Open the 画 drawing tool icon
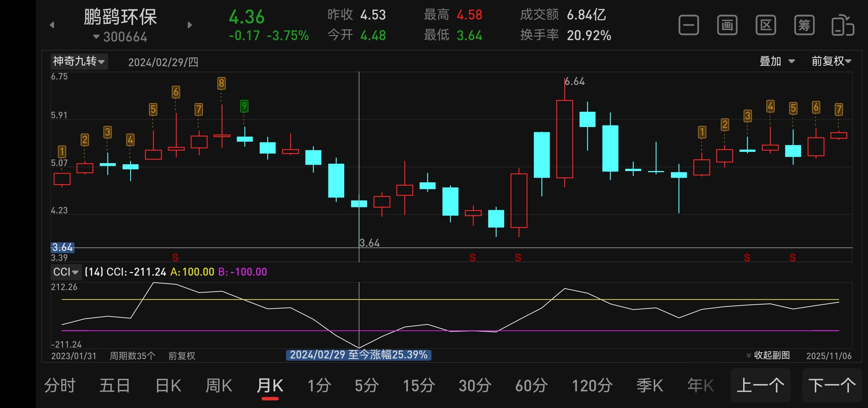868x408 pixels. click(727, 25)
